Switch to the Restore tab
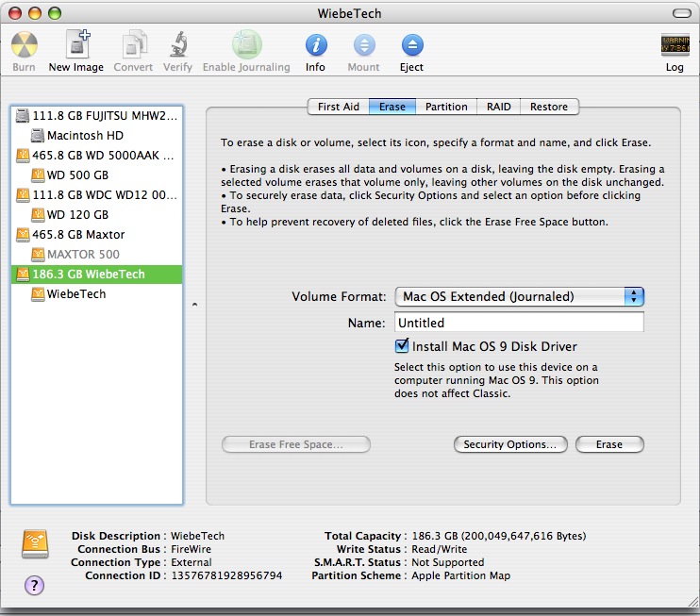The width and height of the screenshot is (700, 616). (x=549, y=107)
